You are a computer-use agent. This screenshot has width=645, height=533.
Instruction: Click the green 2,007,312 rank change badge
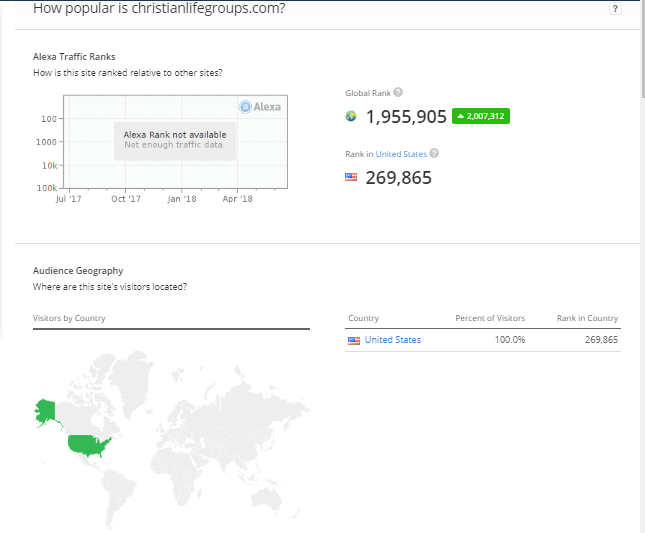tap(480, 116)
